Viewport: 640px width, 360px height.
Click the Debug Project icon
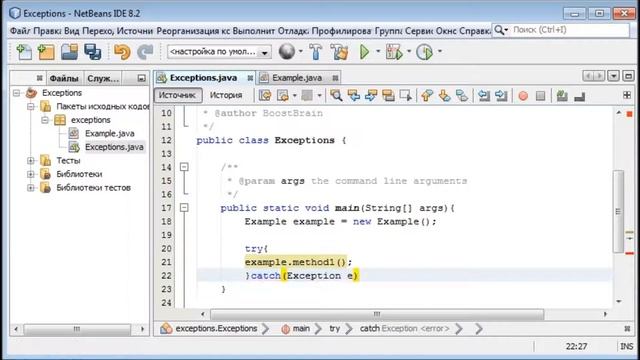pos(394,52)
